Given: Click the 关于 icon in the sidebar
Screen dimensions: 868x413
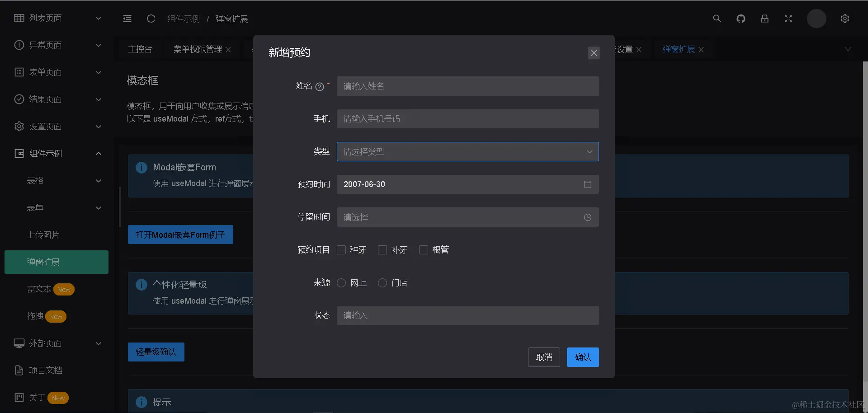Looking at the screenshot, I should pos(19,398).
